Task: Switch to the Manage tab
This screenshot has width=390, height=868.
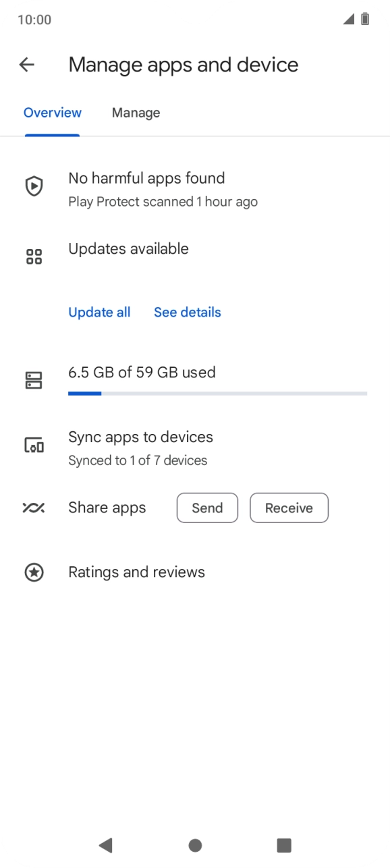Action: click(136, 113)
